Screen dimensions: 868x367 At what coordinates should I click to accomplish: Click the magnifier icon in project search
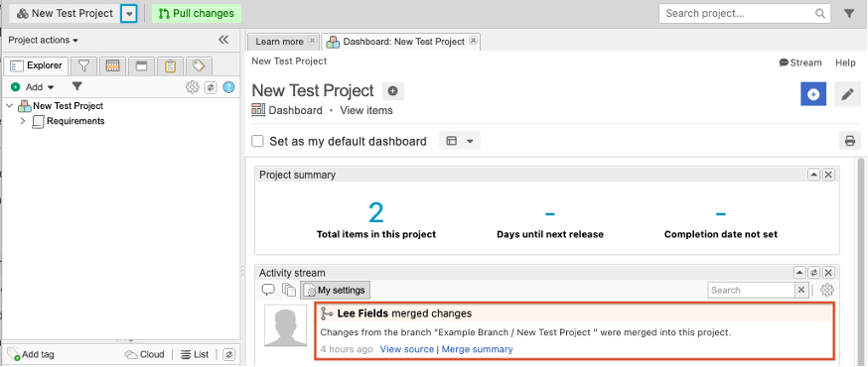820,14
